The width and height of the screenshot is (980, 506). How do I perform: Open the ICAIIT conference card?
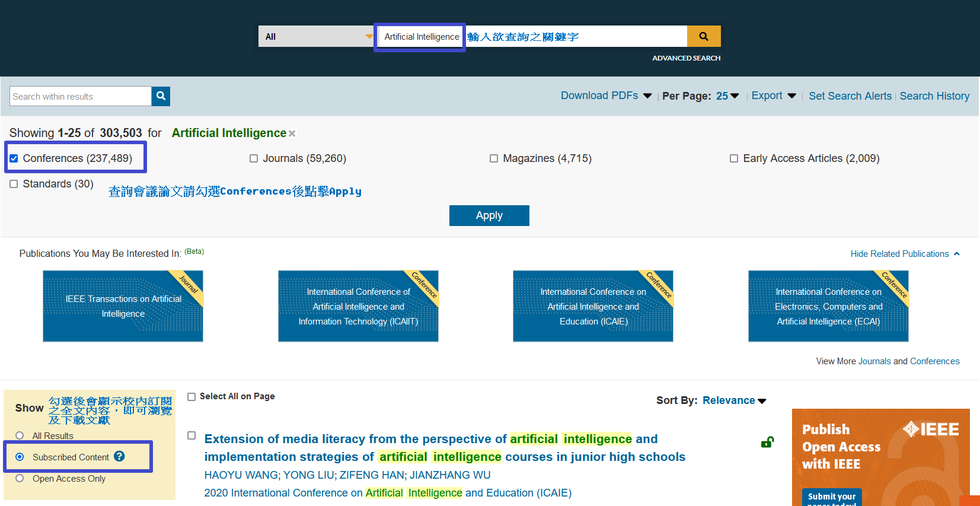click(358, 306)
